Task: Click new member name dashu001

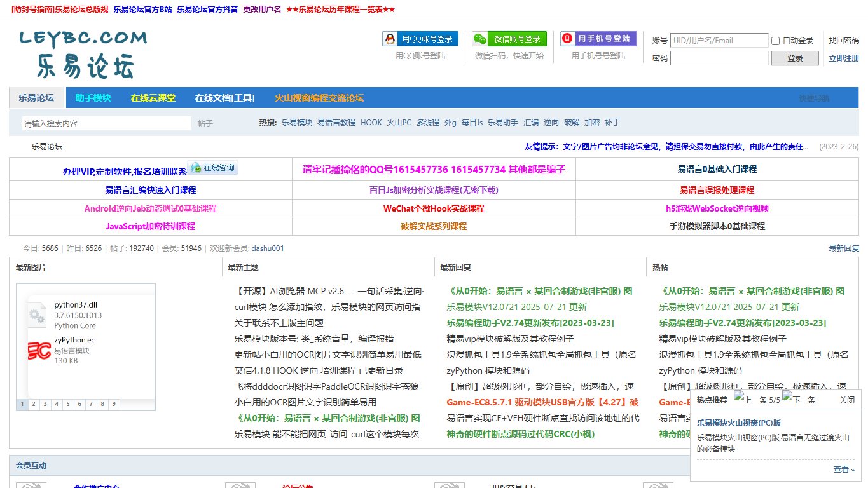Action: [268, 248]
